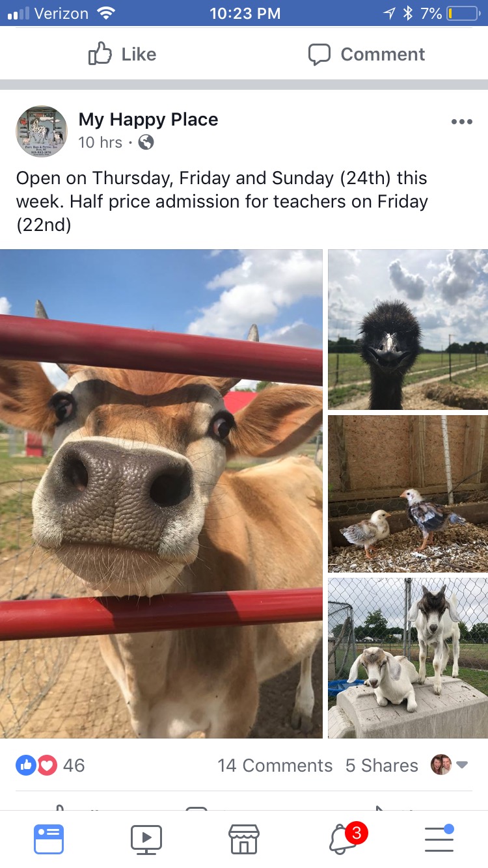The height and width of the screenshot is (868, 488).
Task: View the 46 reactions count
Action: click(74, 765)
